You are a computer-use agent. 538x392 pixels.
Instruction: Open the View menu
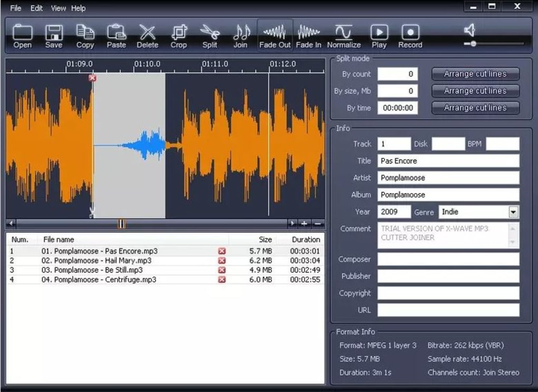[58, 8]
